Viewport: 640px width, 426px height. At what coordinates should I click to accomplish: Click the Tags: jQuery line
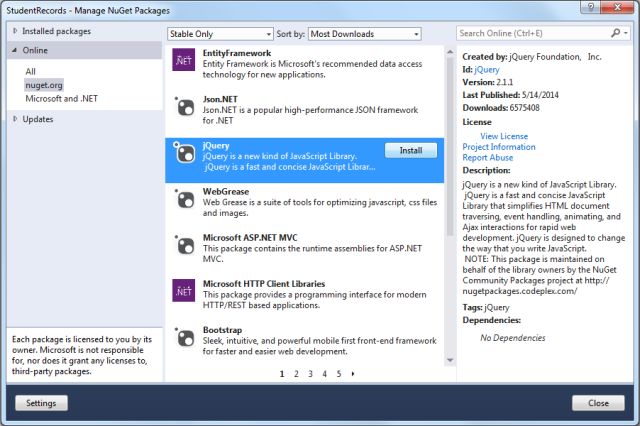[486, 307]
